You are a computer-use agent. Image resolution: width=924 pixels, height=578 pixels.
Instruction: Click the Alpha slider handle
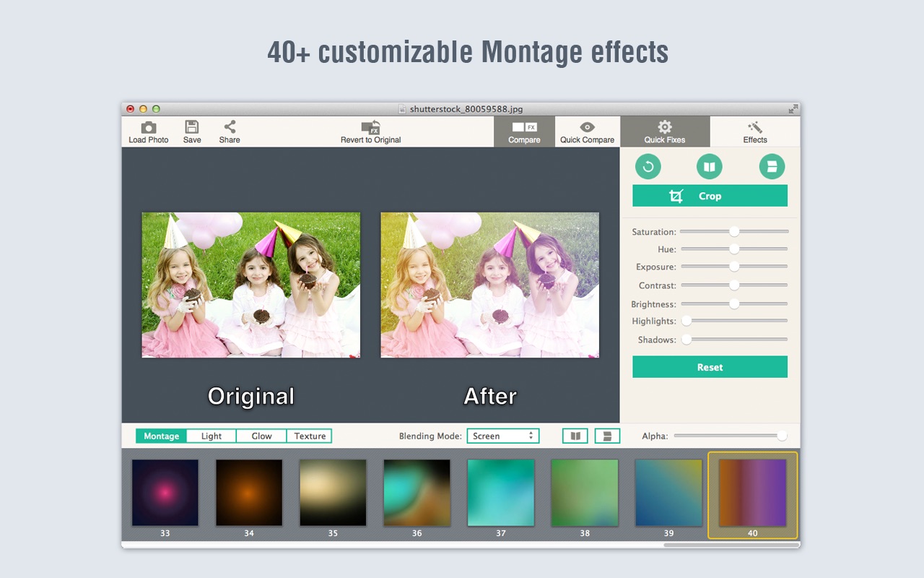[x=782, y=436]
